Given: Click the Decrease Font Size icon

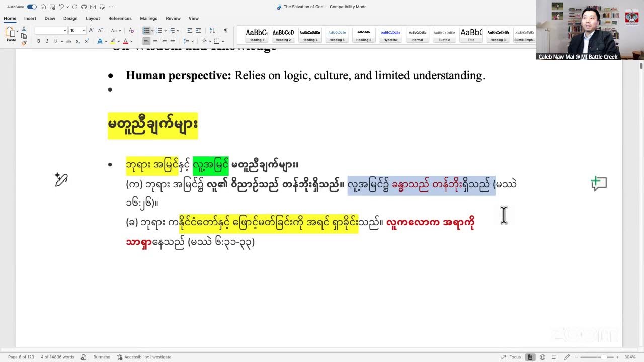Looking at the screenshot, I should [x=100, y=31].
